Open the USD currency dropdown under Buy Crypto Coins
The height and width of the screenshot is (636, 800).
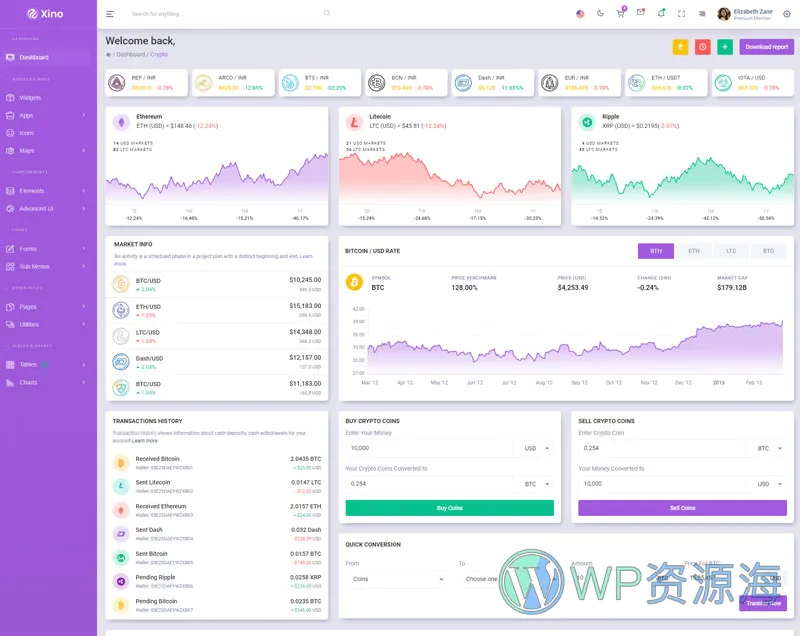(537, 449)
